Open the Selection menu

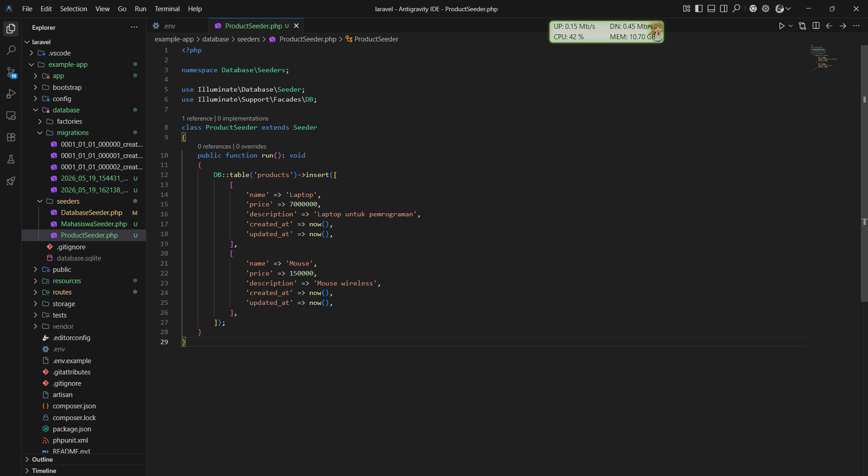[73, 9]
